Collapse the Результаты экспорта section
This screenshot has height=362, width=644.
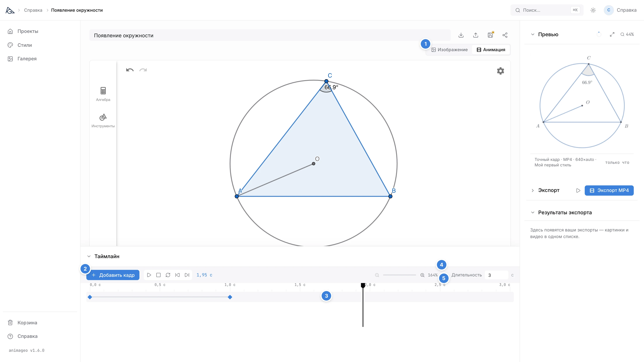click(533, 213)
